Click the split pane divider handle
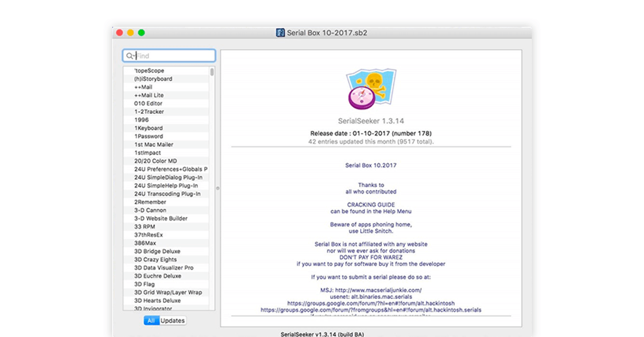644x337 pixels. click(217, 188)
